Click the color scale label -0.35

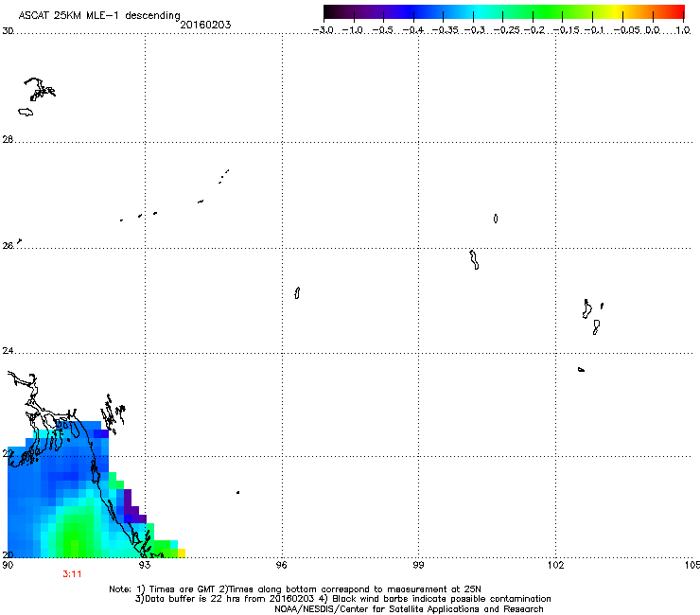445,30
